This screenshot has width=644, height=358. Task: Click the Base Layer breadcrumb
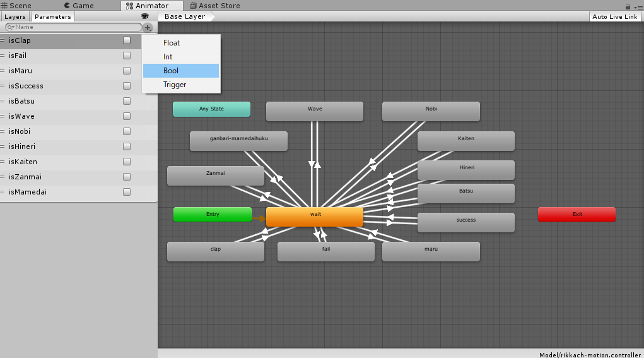185,17
